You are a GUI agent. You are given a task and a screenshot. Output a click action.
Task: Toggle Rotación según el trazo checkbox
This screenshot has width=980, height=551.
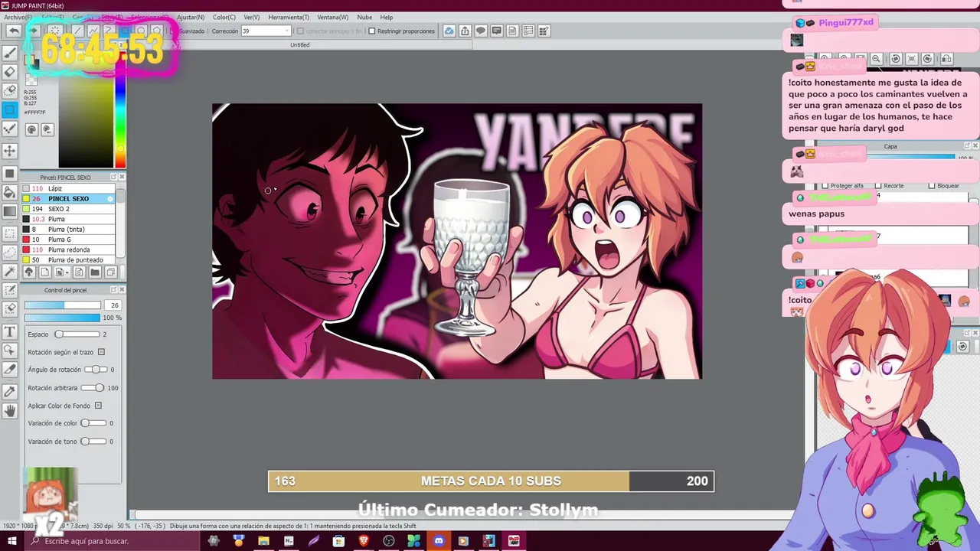pyautogui.click(x=101, y=352)
